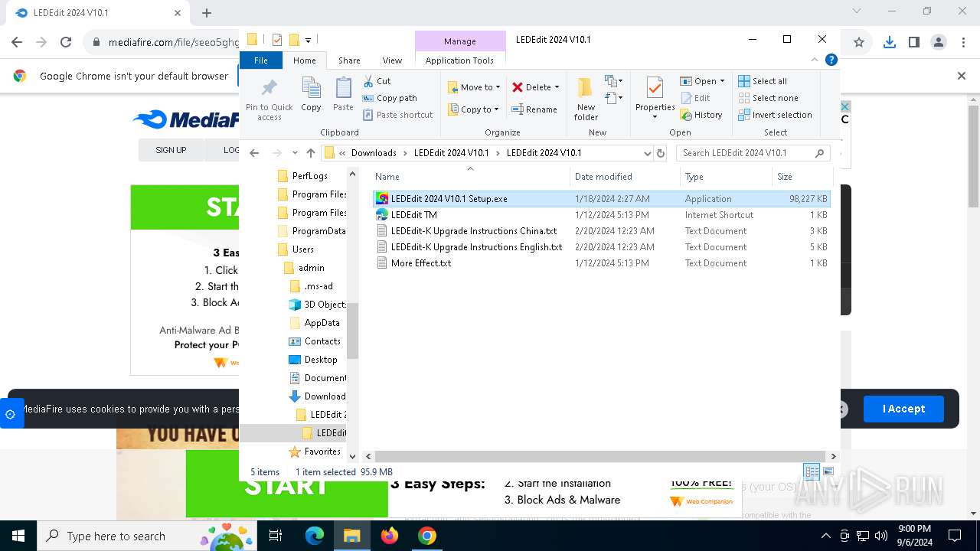Open Quick Access Toolbar customize arrow
Viewport: 980px width, 551px height.
pyautogui.click(x=308, y=40)
